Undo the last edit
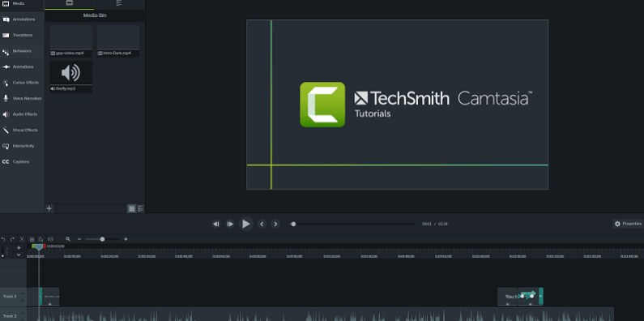Viewport: 644px width, 321px height. (x=3, y=239)
